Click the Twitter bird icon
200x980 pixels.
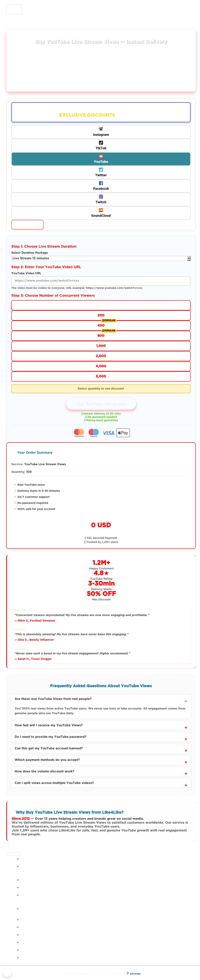101,170
